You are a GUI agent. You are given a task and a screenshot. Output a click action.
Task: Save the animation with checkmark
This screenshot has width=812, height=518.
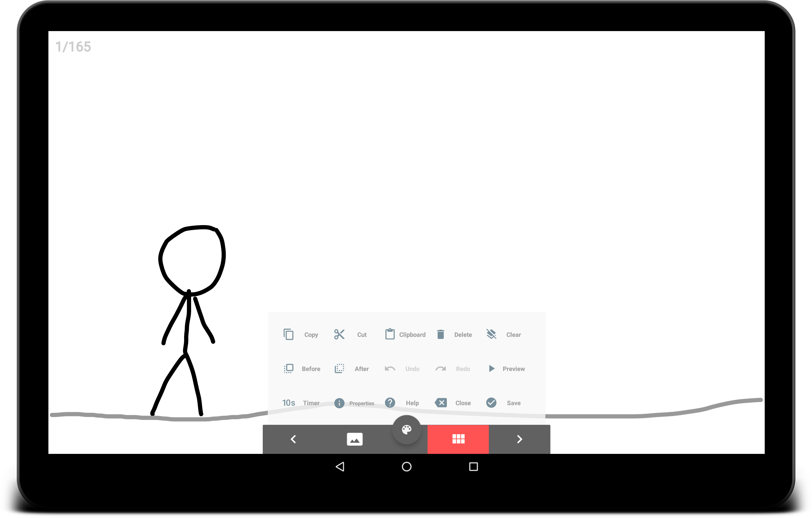pyautogui.click(x=491, y=403)
